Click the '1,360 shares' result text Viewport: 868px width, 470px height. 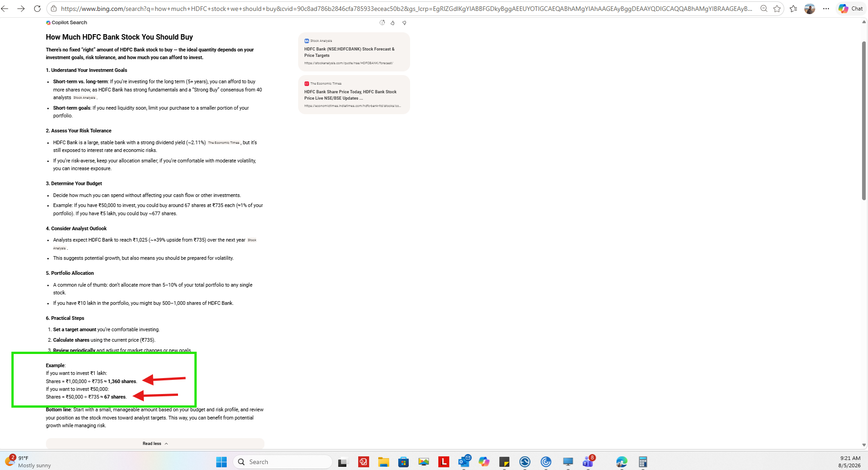(x=122, y=382)
